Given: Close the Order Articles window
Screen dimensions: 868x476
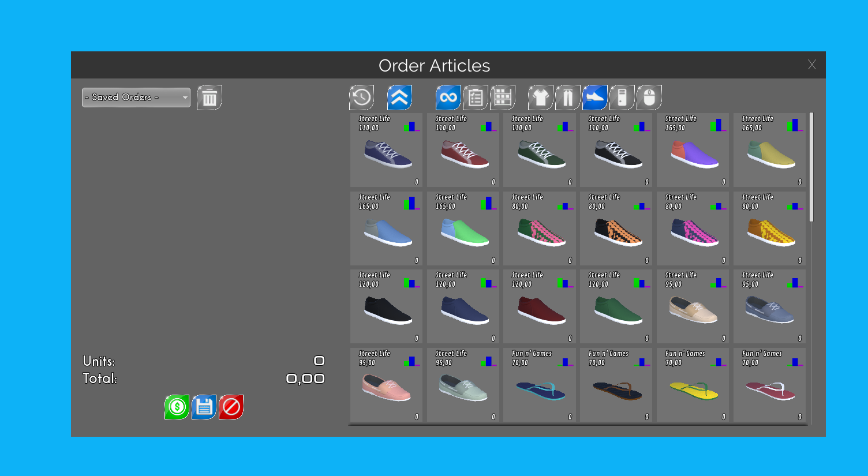Looking at the screenshot, I should click(x=812, y=65).
